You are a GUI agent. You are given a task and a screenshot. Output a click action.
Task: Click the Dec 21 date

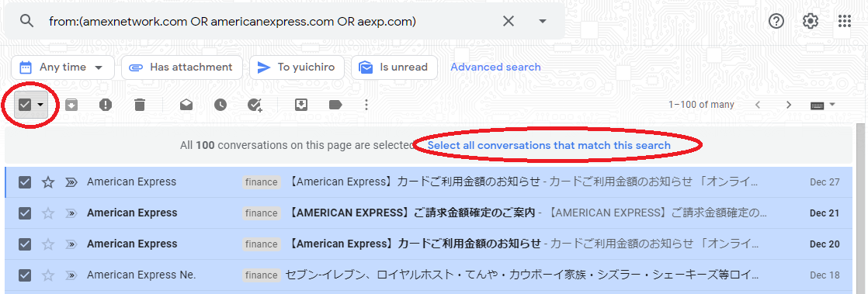[x=825, y=213]
